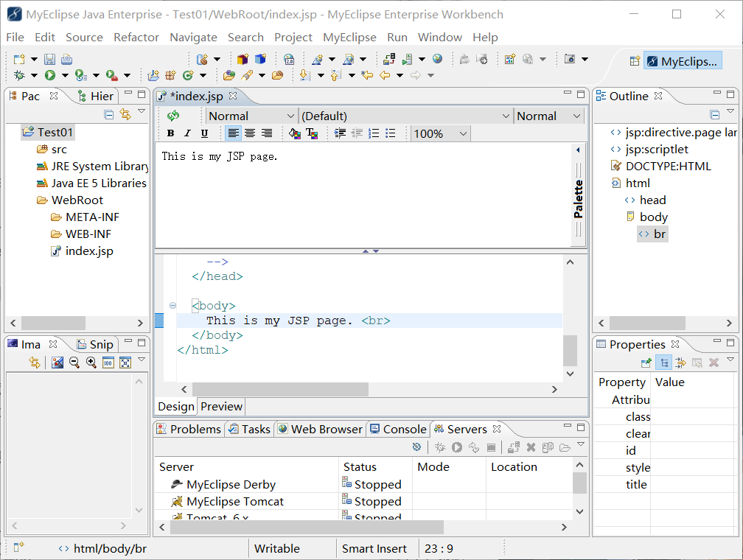This screenshot has height=560, width=743.
Task: Click the green Run button icon
Action: click(x=50, y=75)
